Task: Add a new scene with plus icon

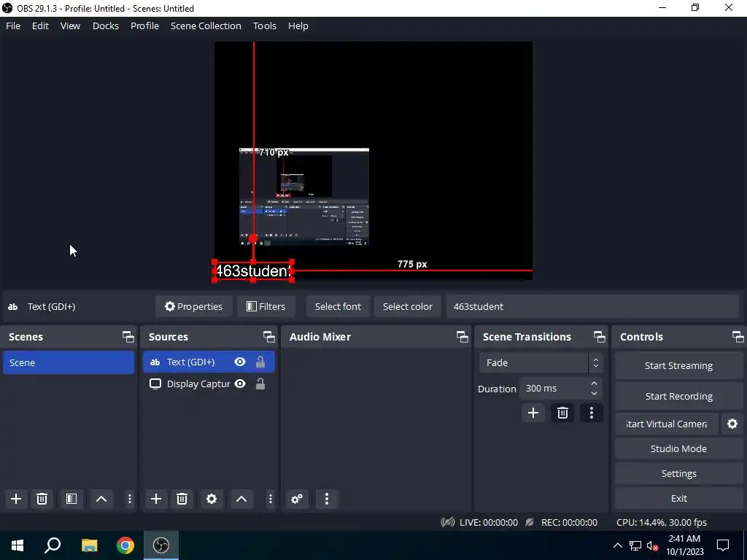Action: pos(16,499)
